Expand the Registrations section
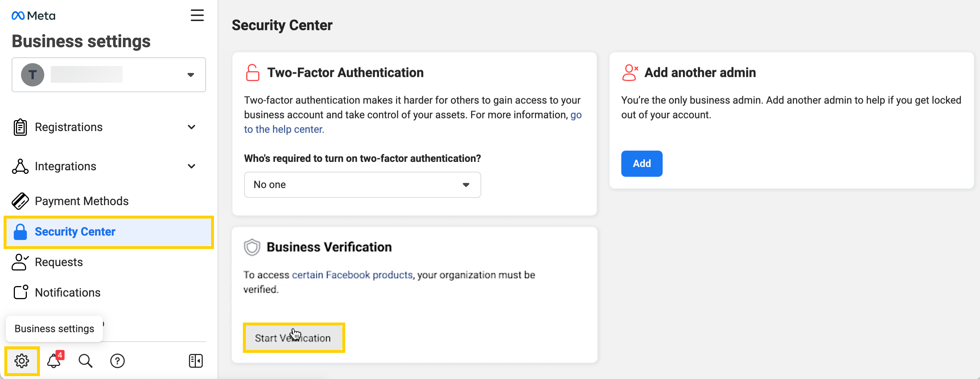This screenshot has width=980, height=379. [x=192, y=127]
